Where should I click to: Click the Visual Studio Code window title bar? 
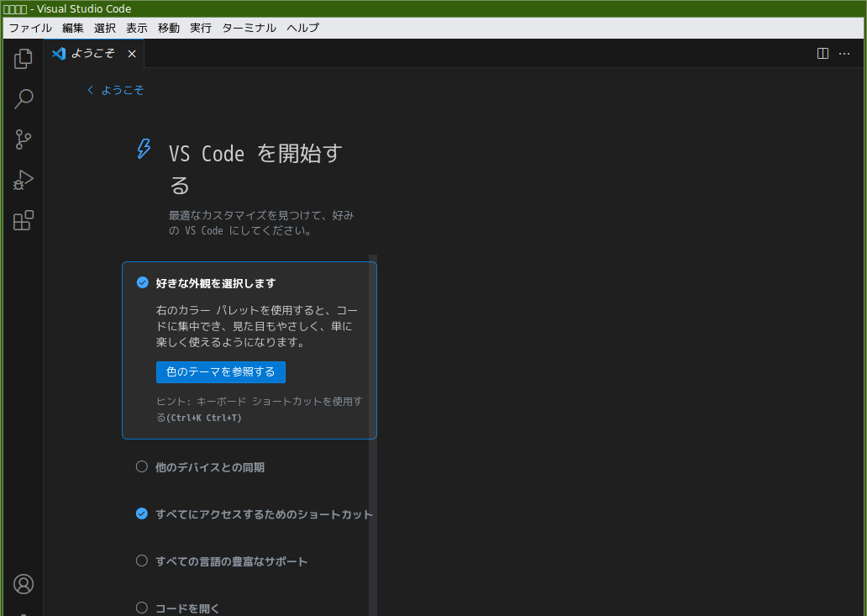pyautogui.click(x=433, y=9)
